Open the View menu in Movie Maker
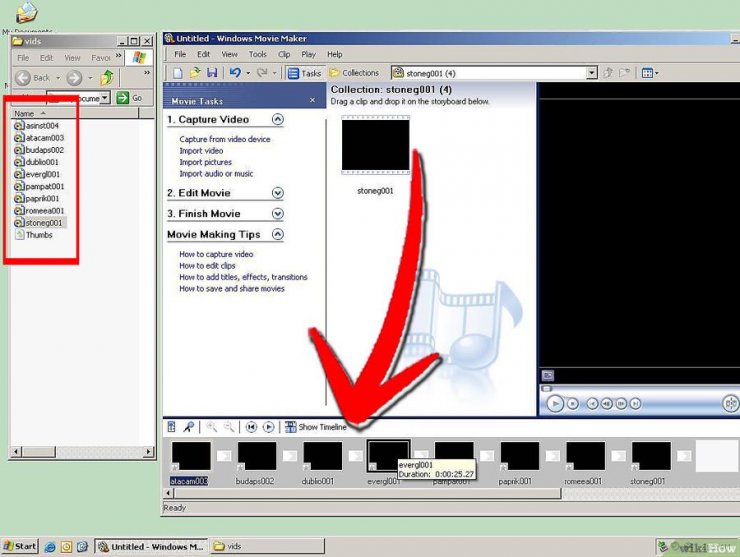 (x=229, y=54)
